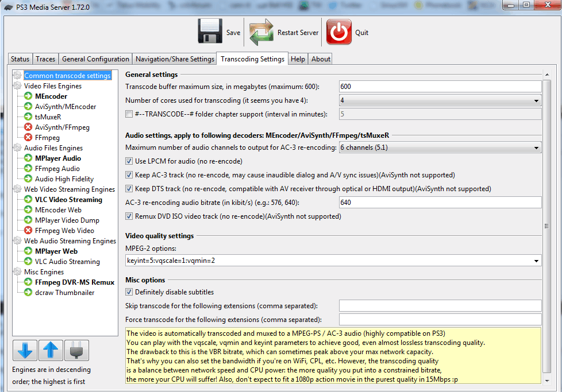Click green status icon beside MEncoder
Image resolution: width=562 pixels, height=392 pixels.
[28, 96]
